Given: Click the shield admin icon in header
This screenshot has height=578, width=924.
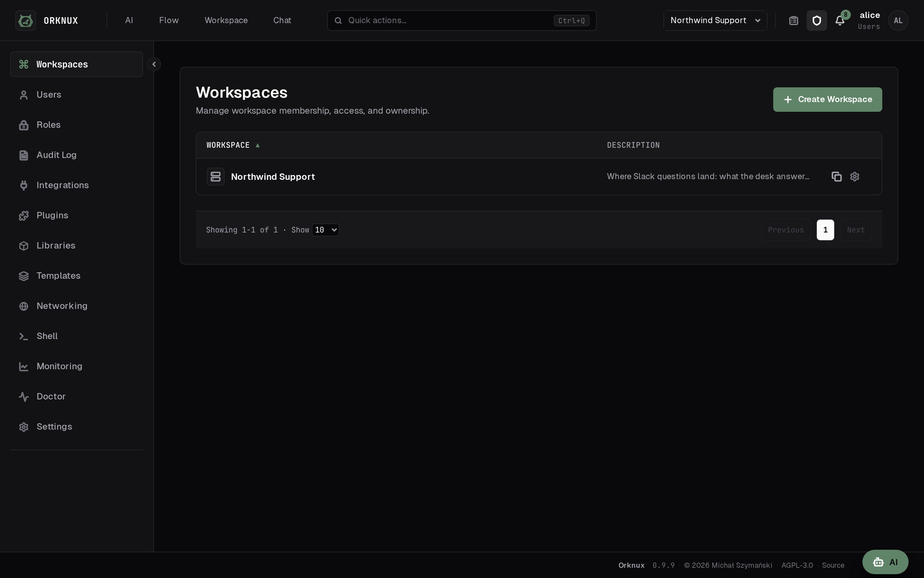Looking at the screenshot, I should (817, 21).
